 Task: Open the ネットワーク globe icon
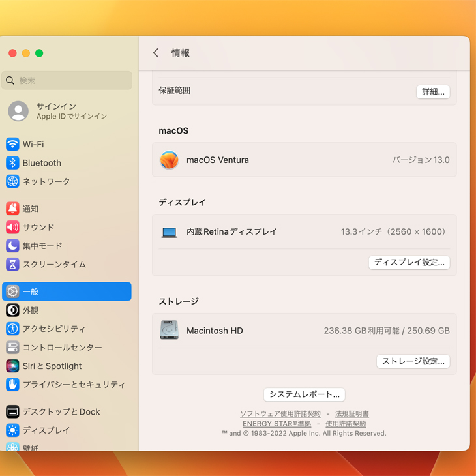(x=12, y=181)
